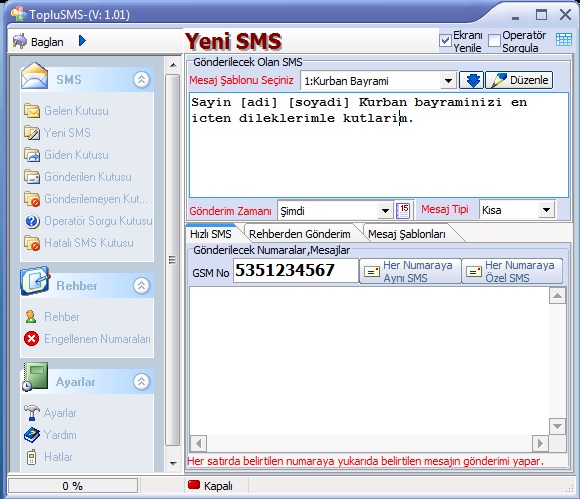Open Yardım link in sidebar
Screen dimensions: 580x499
point(60,435)
